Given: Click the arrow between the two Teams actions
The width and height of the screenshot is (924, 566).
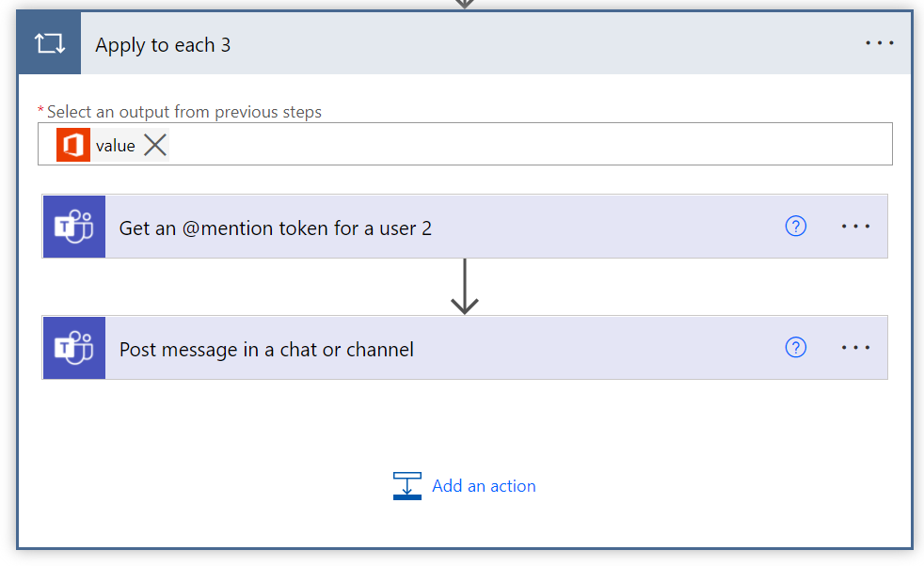Looking at the screenshot, I should pyautogui.click(x=465, y=286).
